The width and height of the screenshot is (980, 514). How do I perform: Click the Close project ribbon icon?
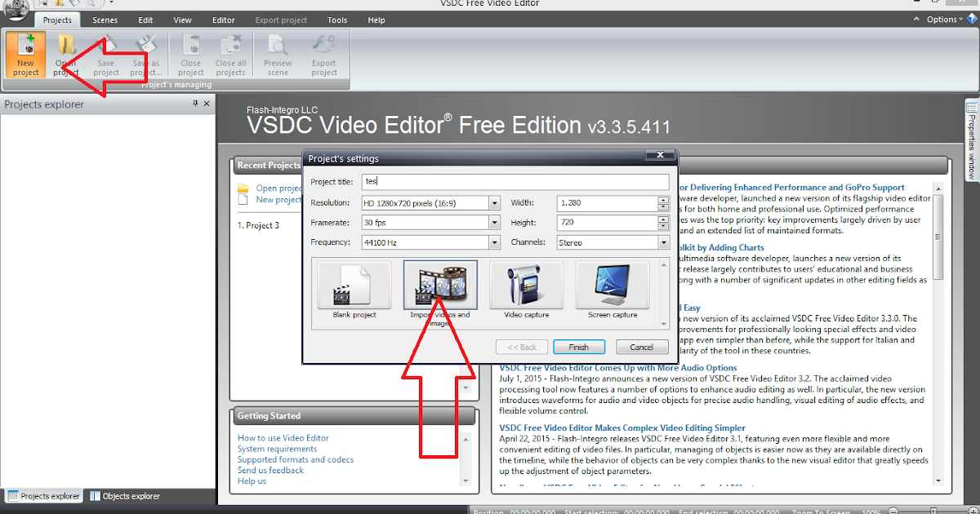(191, 55)
